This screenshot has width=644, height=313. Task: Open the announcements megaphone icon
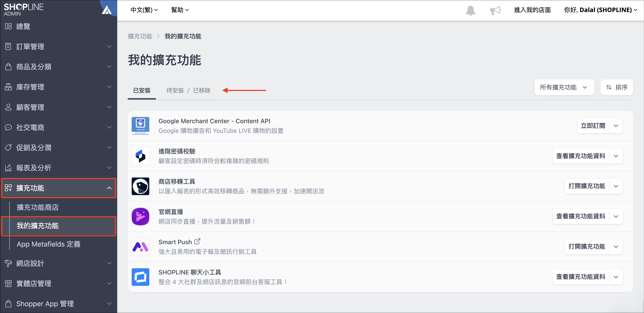pos(495,10)
